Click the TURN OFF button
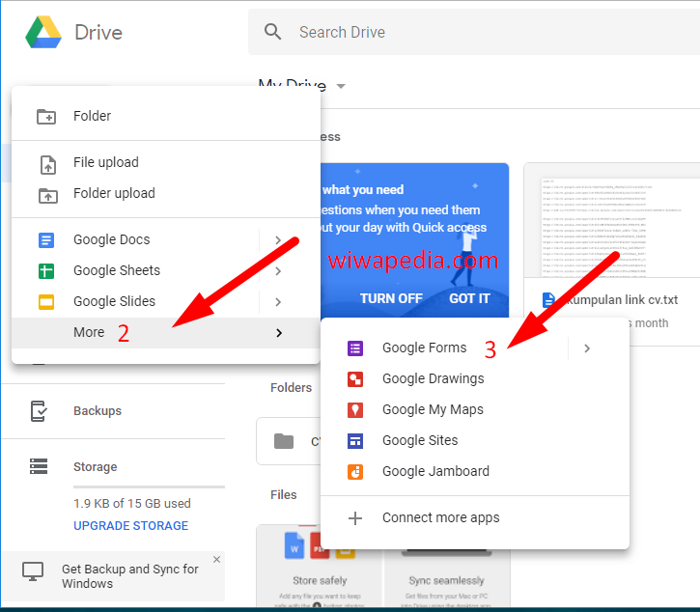The image size is (700, 612). coord(391,298)
